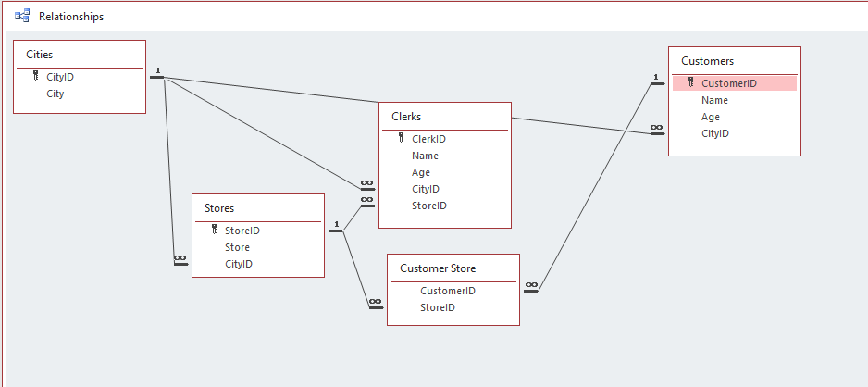Click the Relationships tab icon
Screen dimensions: 868x387
22,16
